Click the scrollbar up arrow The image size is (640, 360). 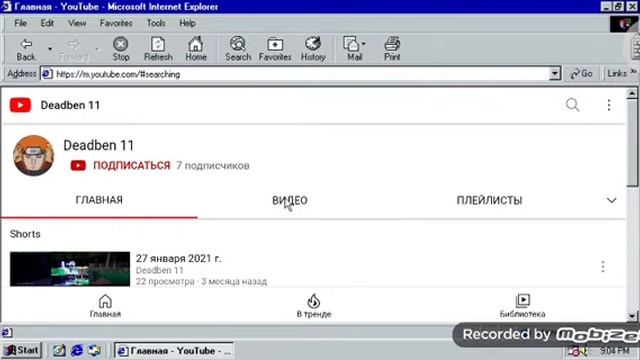pos(632,94)
